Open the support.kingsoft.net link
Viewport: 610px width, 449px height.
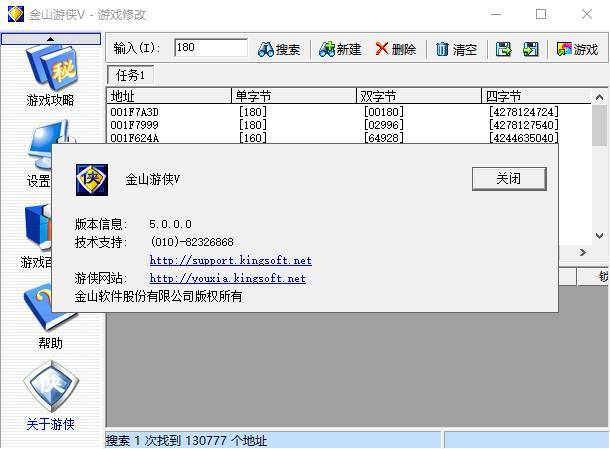pos(230,260)
